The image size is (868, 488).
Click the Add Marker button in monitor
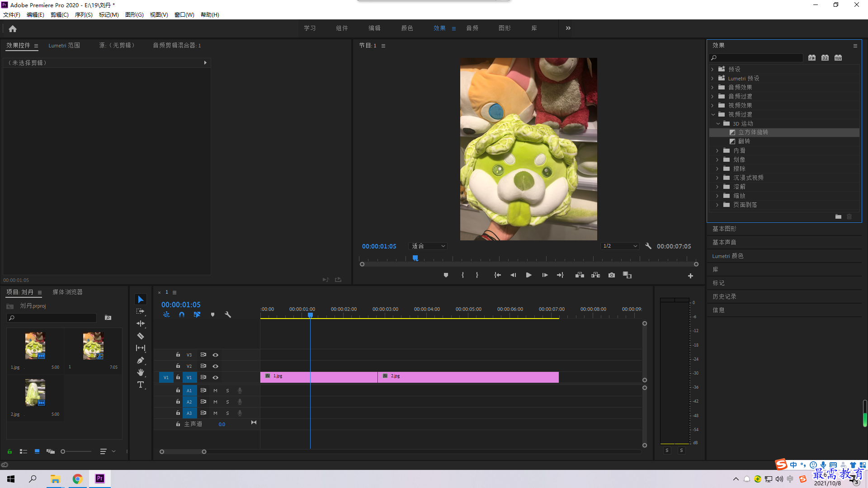click(446, 275)
